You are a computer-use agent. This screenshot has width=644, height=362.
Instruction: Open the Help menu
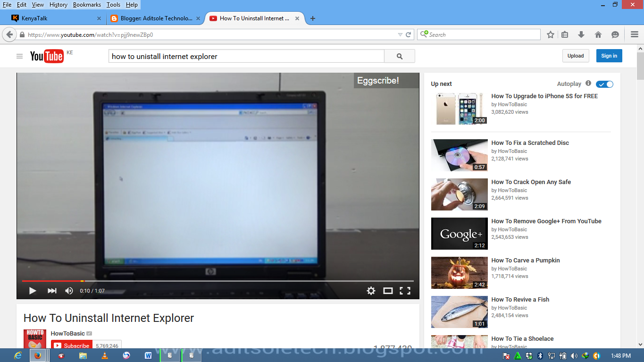(x=132, y=5)
